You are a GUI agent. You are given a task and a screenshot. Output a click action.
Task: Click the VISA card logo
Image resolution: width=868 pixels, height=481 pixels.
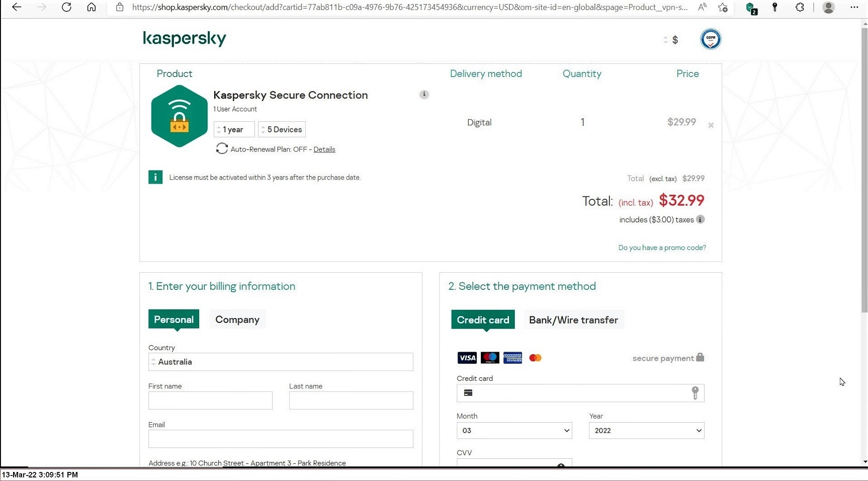point(467,358)
